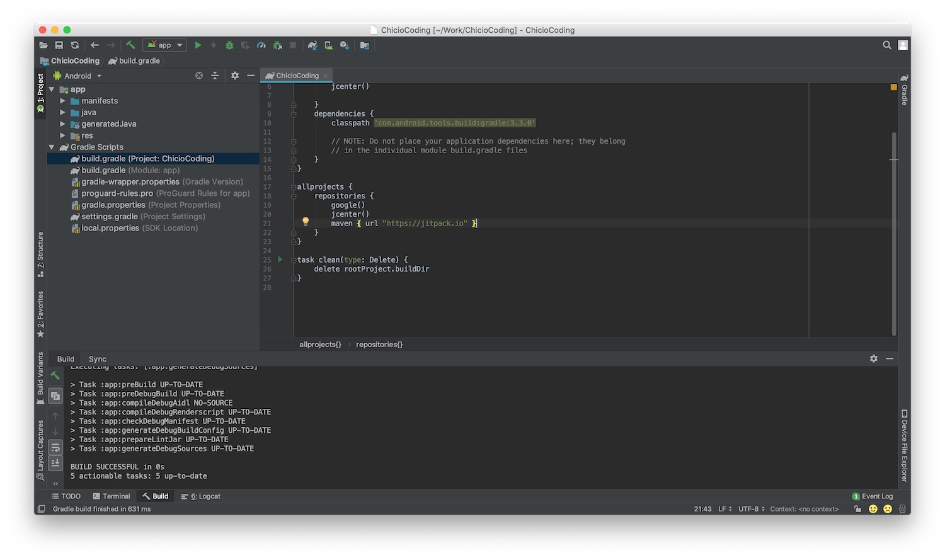Viewport: 945px width, 560px height.
Task: Click the Make Project hammer icon
Action: (130, 45)
